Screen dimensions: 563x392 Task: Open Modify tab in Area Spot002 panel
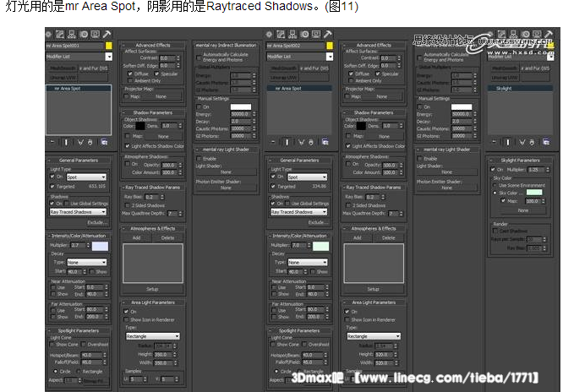coord(281,35)
